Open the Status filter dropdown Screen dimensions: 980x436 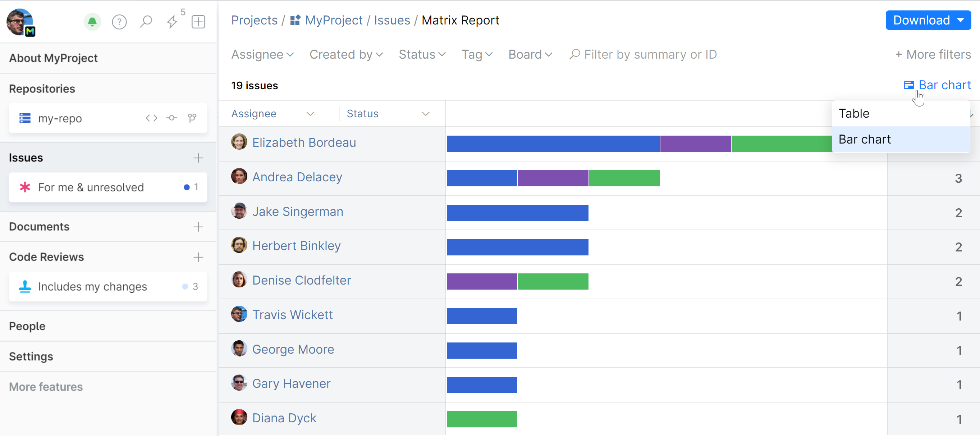coord(422,54)
